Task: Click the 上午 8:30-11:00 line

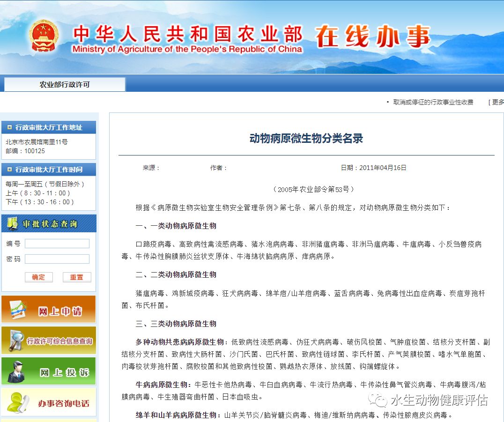Action: [37, 193]
